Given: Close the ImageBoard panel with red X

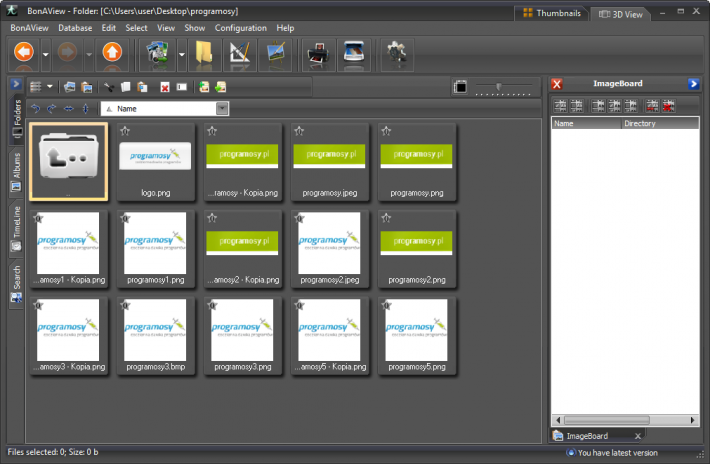Looking at the screenshot, I should click(x=557, y=84).
